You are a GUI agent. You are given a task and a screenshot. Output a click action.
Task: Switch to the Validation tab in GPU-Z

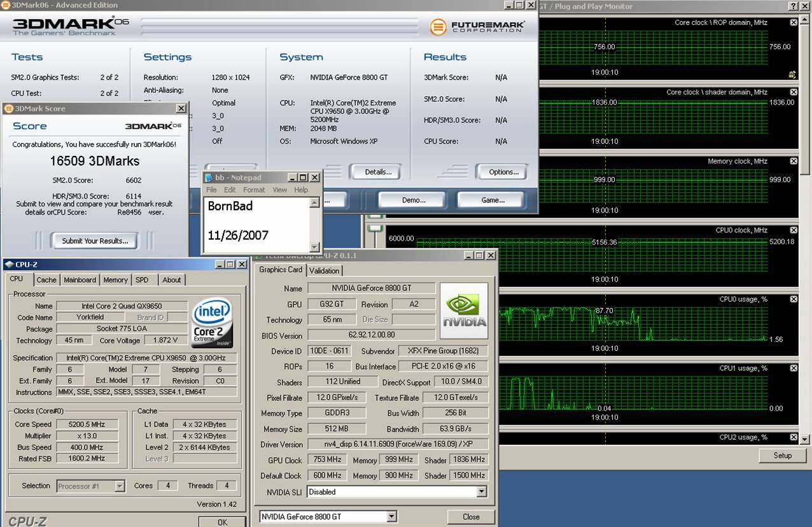(325, 271)
